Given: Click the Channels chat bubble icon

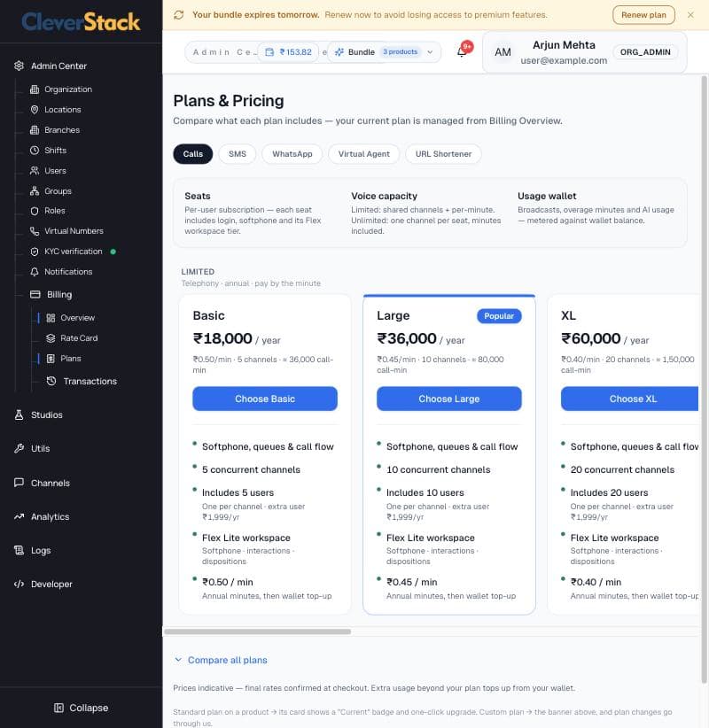Looking at the screenshot, I should click(19, 483).
